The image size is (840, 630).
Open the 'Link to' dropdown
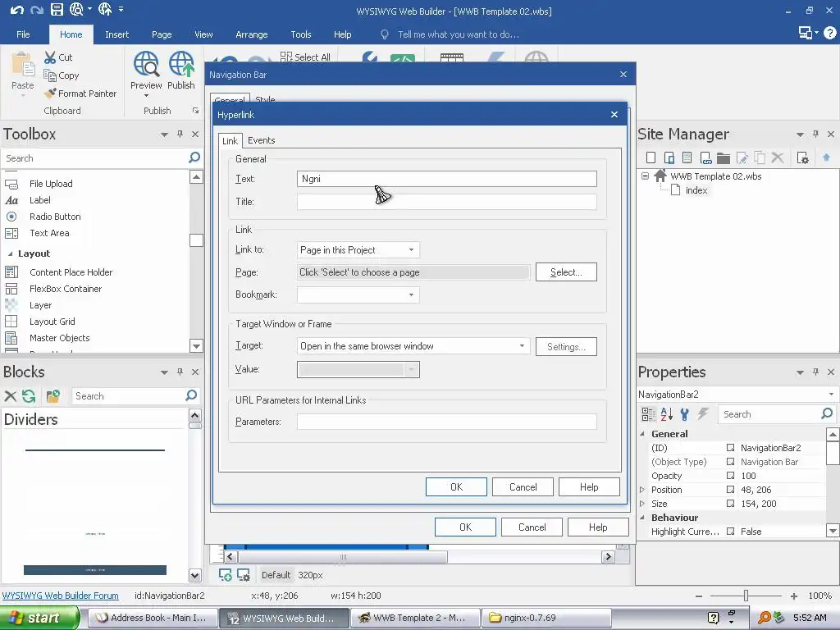coord(411,249)
